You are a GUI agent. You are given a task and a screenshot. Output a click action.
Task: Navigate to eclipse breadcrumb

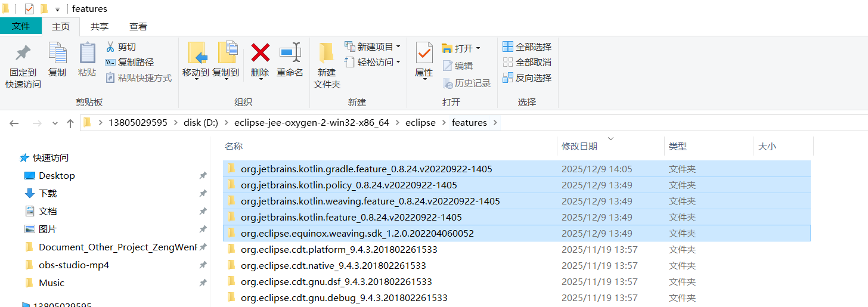[x=420, y=123]
